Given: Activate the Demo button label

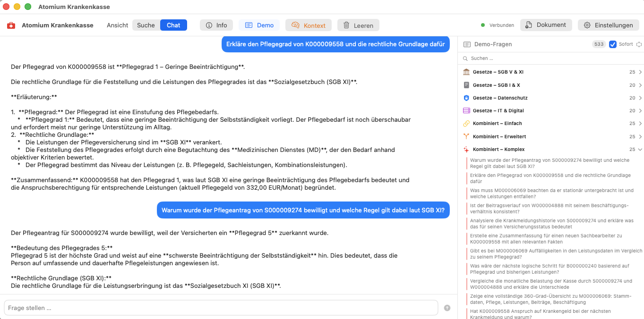Looking at the screenshot, I should (265, 25).
